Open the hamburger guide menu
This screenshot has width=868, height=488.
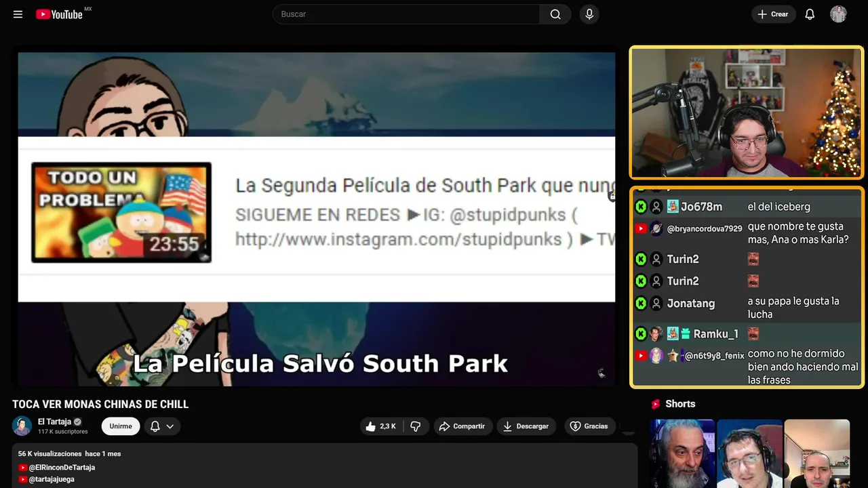(18, 14)
